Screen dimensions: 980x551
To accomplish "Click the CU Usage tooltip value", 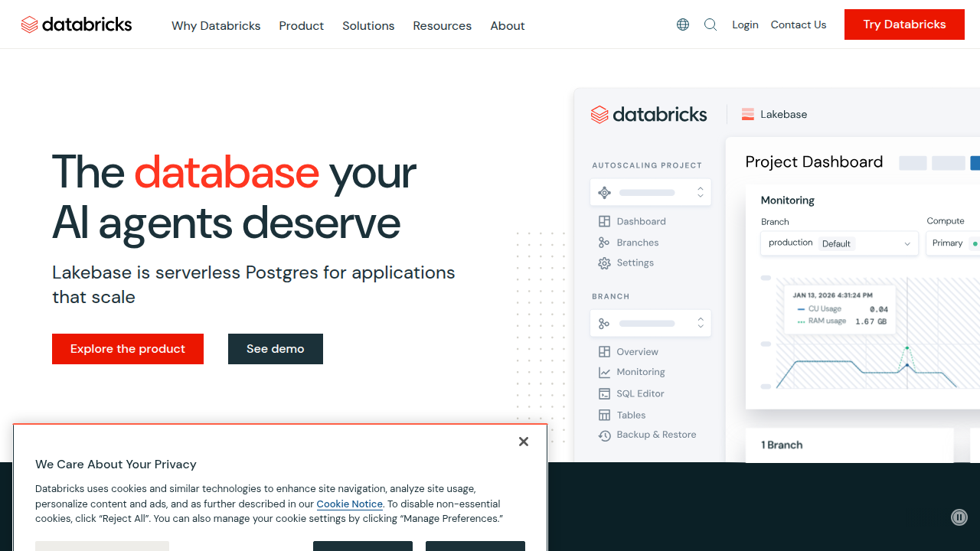I will (x=879, y=309).
